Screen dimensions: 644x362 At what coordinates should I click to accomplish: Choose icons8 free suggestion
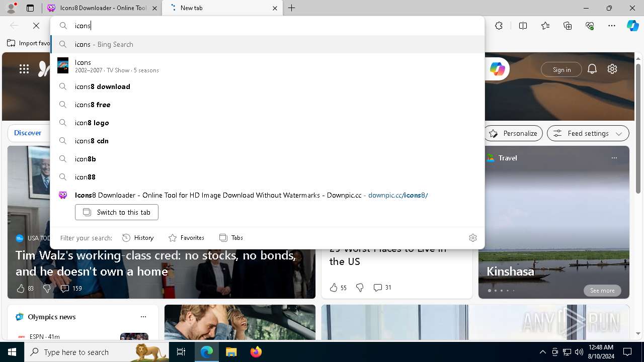point(267,105)
